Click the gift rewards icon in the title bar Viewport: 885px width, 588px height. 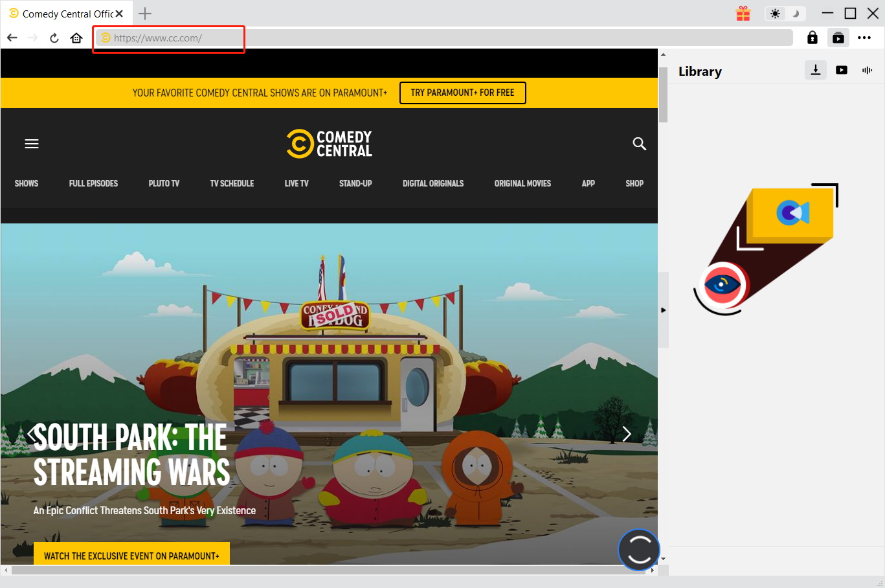[743, 13]
